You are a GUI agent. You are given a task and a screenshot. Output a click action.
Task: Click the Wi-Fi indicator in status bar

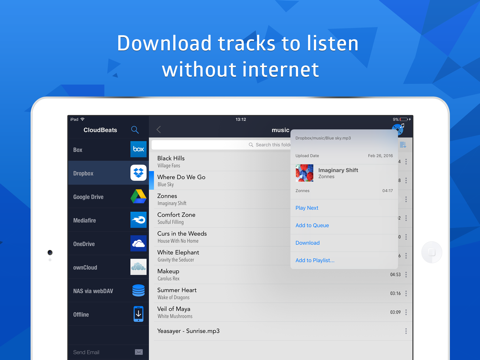[x=82, y=119]
